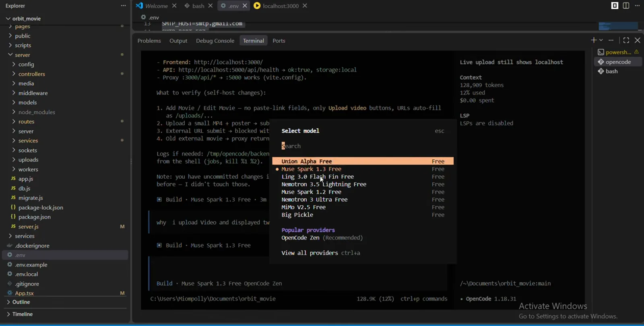Select the powershell terminal instance
The image size is (644, 326).
(x=618, y=52)
